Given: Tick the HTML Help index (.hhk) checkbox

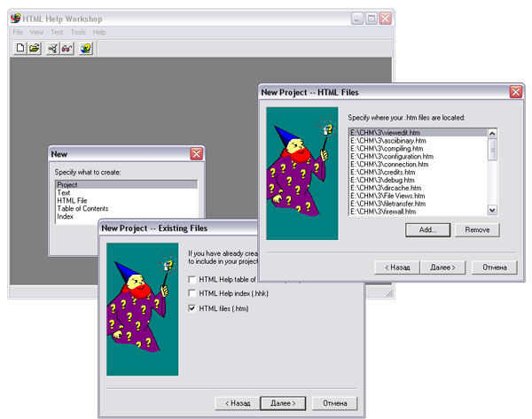Looking at the screenshot, I should [x=192, y=293].
